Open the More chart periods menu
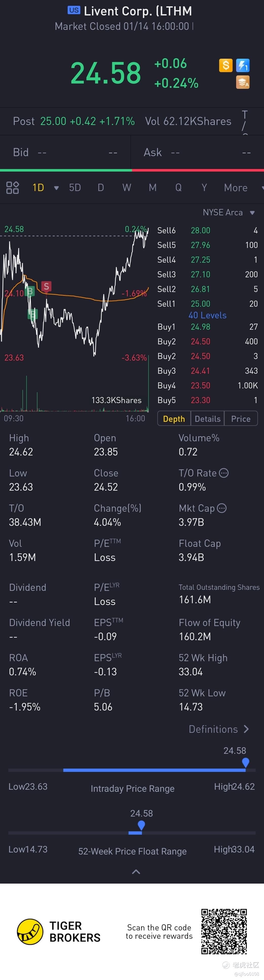This screenshot has width=264, height=980. pos(236,187)
